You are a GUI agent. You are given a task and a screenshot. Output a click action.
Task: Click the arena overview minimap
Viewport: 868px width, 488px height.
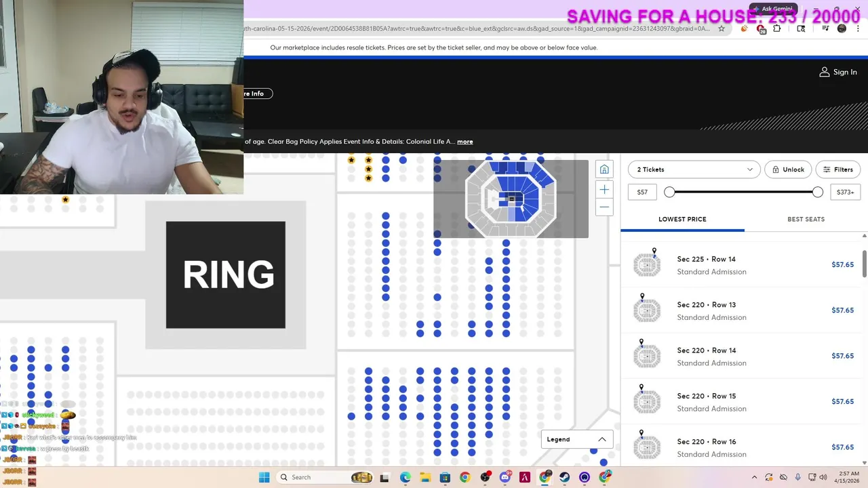coord(511,199)
